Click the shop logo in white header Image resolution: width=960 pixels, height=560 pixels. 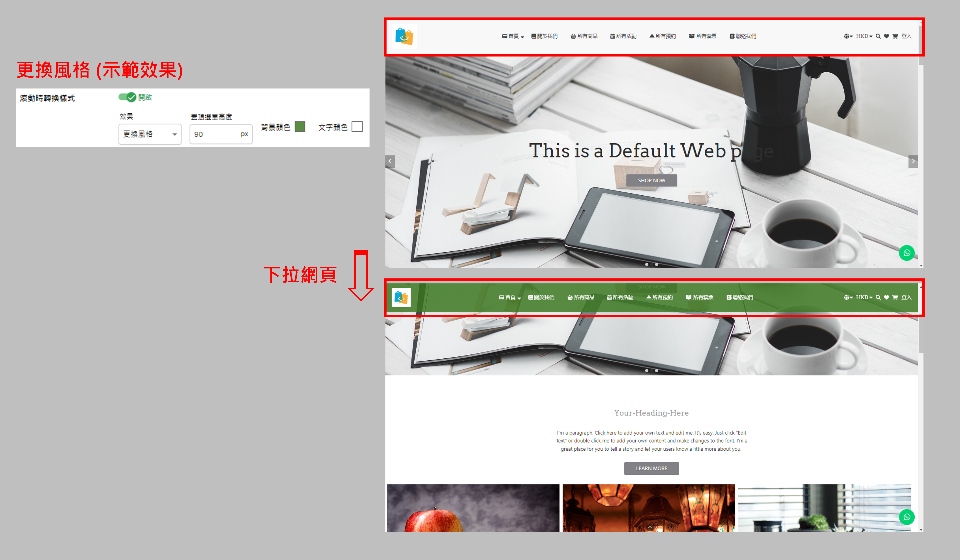coord(404,36)
